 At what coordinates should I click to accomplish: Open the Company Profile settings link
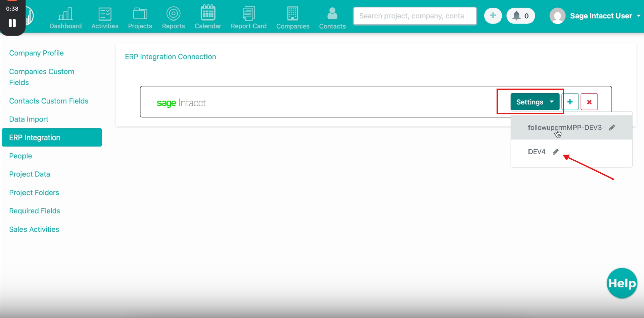point(36,53)
